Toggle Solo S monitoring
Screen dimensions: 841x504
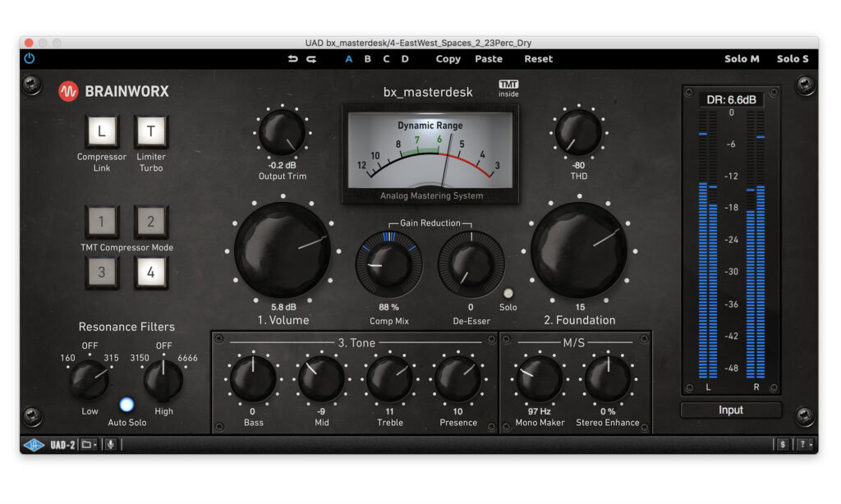[793, 59]
